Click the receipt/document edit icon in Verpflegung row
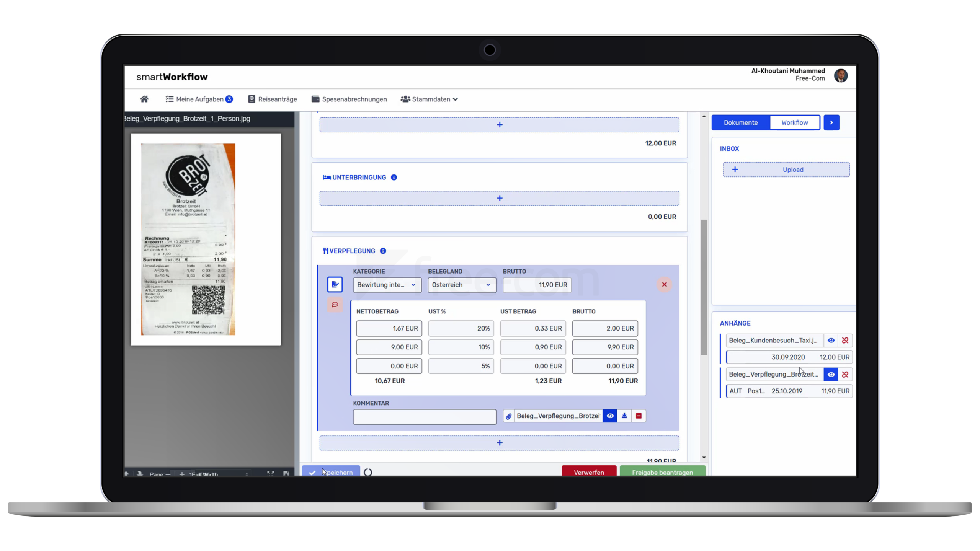The image size is (980, 551). tap(335, 284)
